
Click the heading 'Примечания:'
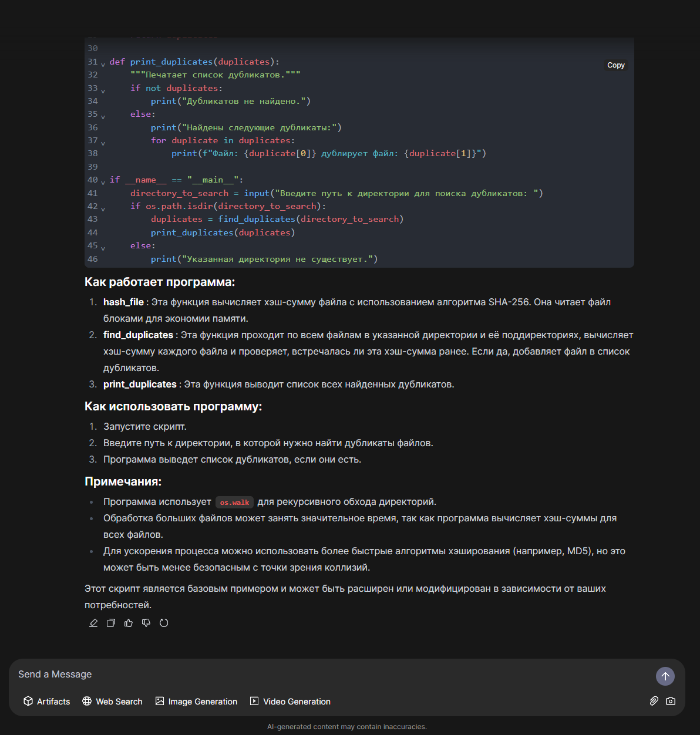[123, 481]
